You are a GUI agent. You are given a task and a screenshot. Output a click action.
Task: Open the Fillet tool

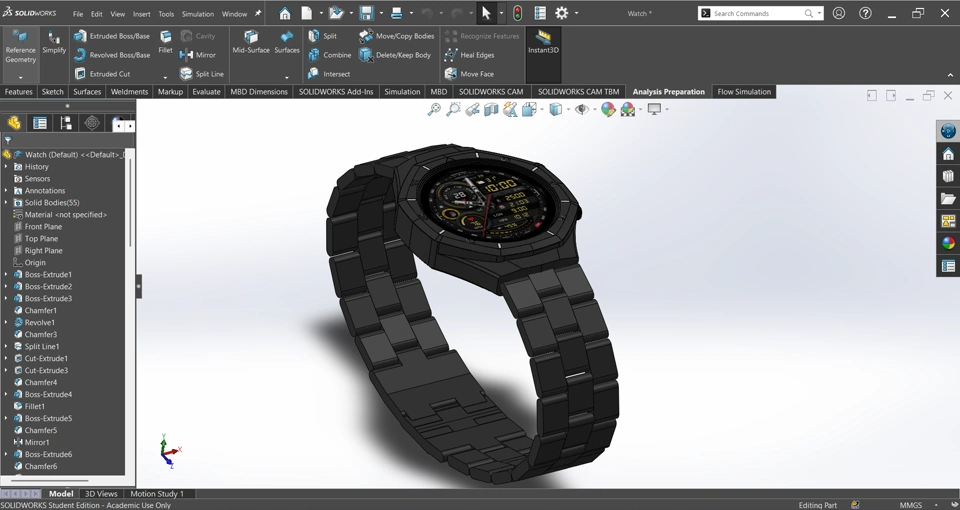tap(165, 42)
